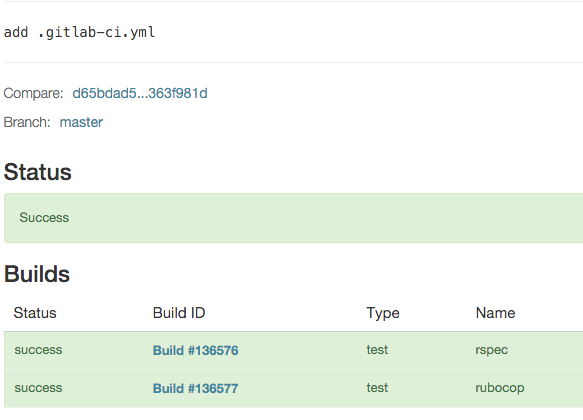Click the Compare label text
The width and height of the screenshot is (583, 420).
(33, 93)
